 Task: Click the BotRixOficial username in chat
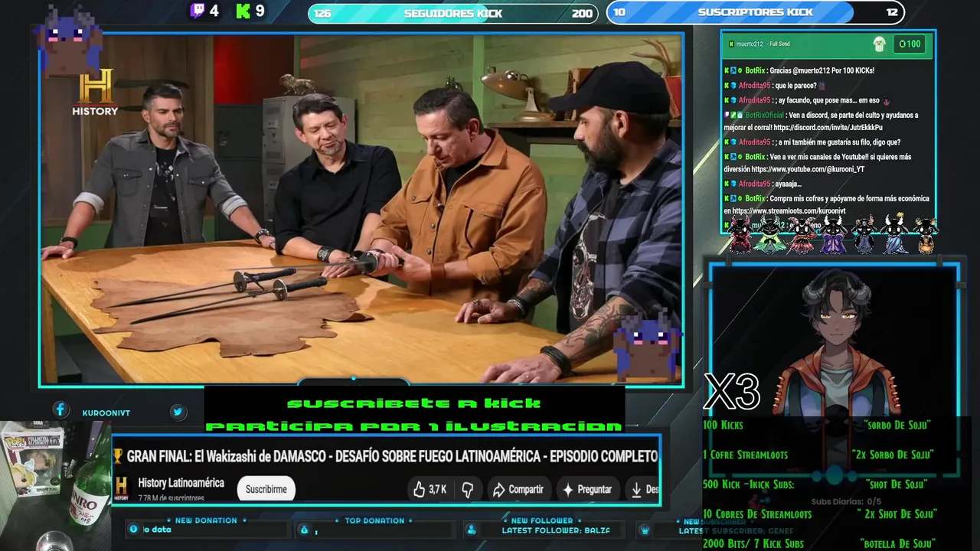[x=764, y=116]
